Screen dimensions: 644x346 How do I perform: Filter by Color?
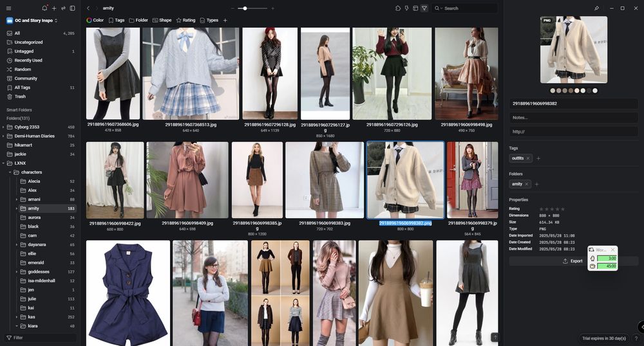95,20
